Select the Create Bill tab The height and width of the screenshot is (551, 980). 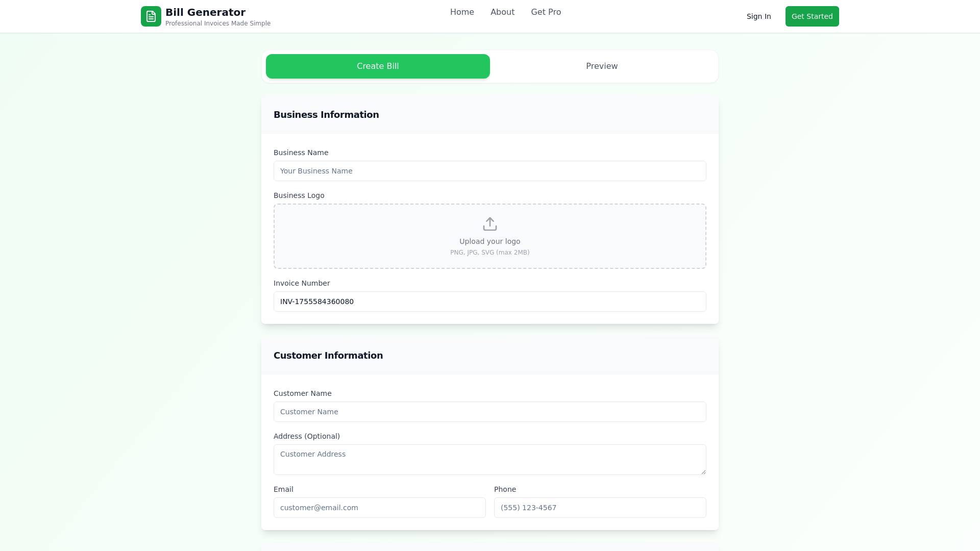tap(378, 66)
